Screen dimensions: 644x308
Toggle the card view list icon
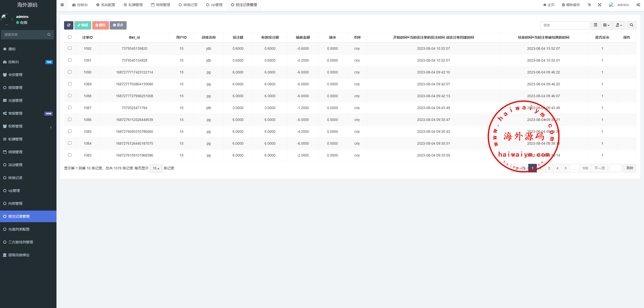tap(595, 25)
